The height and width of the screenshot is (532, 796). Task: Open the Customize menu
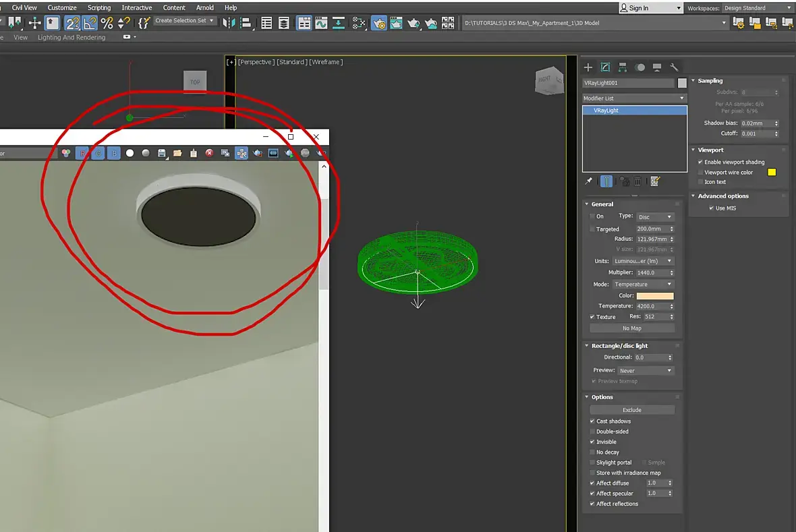pyautogui.click(x=62, y=7)
